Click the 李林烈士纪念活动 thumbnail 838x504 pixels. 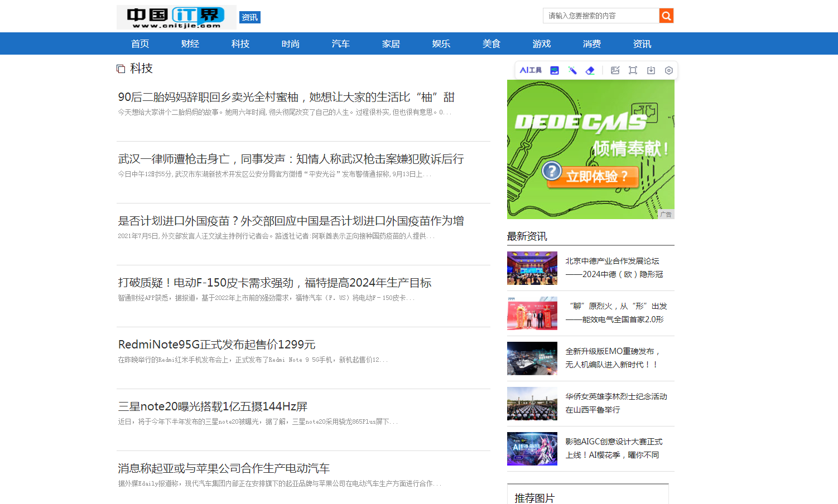[x=532, y=404]
